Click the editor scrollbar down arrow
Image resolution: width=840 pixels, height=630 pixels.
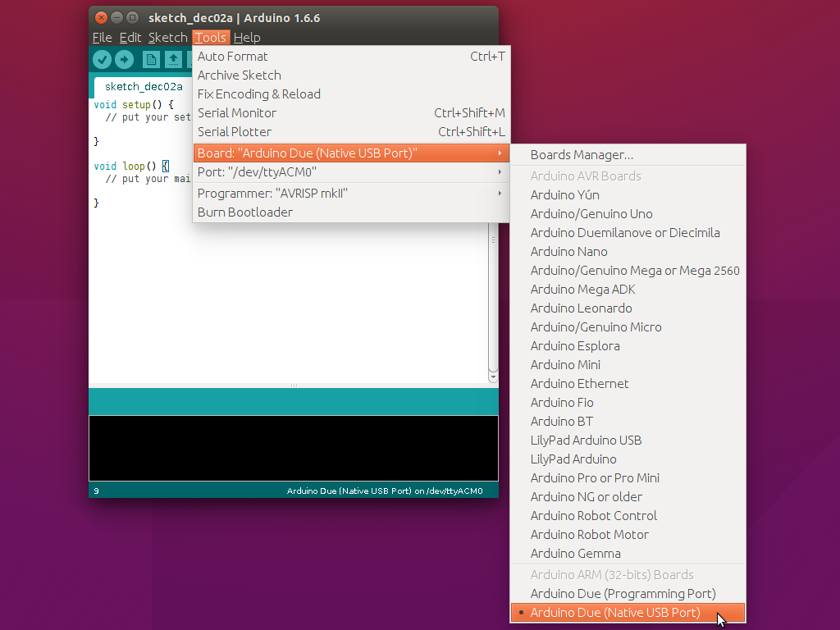click(x=493, y=377)
